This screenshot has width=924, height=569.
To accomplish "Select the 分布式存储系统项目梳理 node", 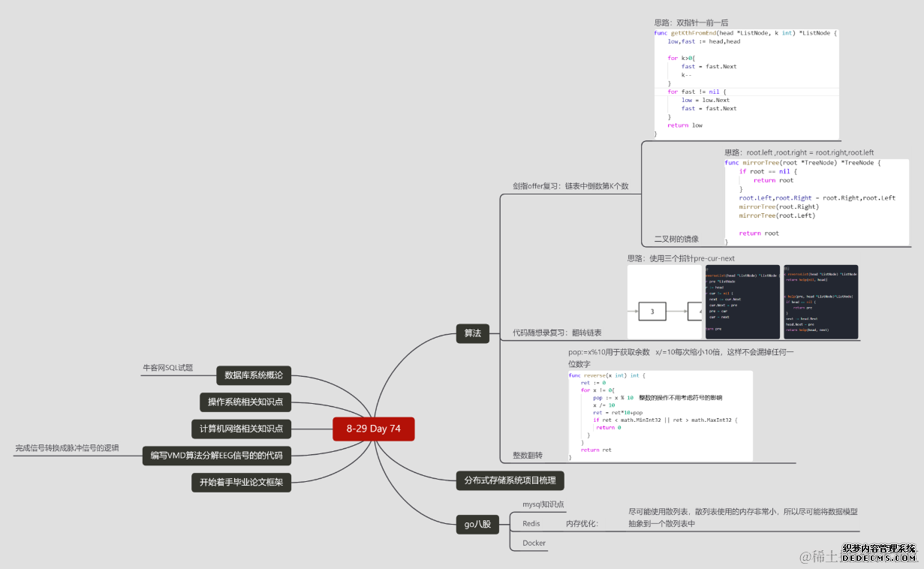I will 510,480.
